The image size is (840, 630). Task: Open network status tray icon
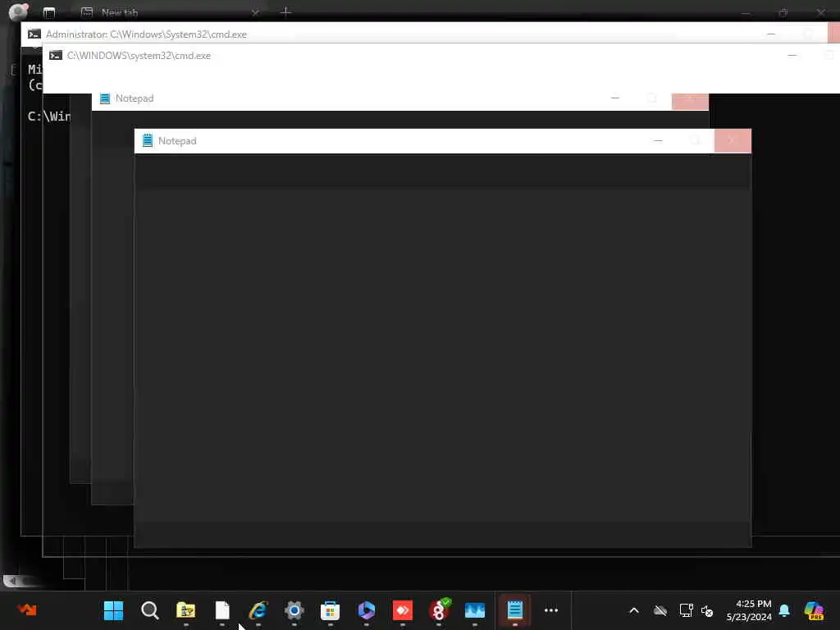686,610
